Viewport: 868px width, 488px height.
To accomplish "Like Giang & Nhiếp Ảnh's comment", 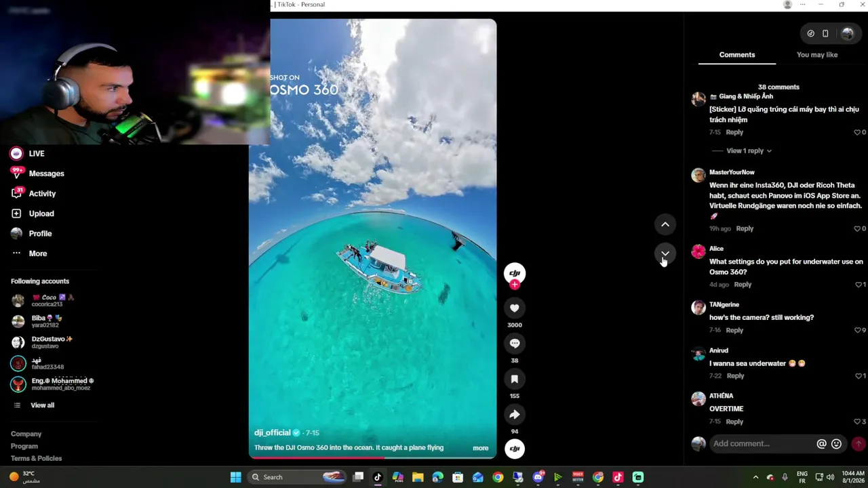I will [857, 132].
